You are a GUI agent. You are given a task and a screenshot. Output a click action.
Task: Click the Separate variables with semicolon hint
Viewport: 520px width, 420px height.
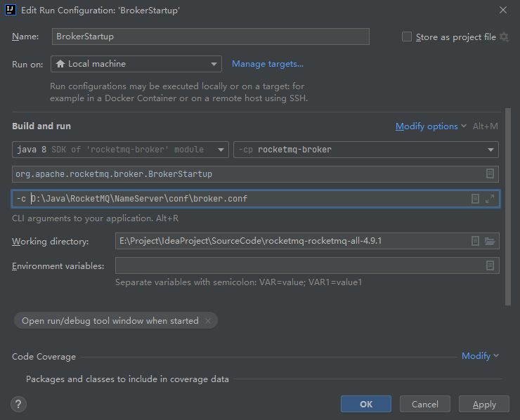pos(238,282)
